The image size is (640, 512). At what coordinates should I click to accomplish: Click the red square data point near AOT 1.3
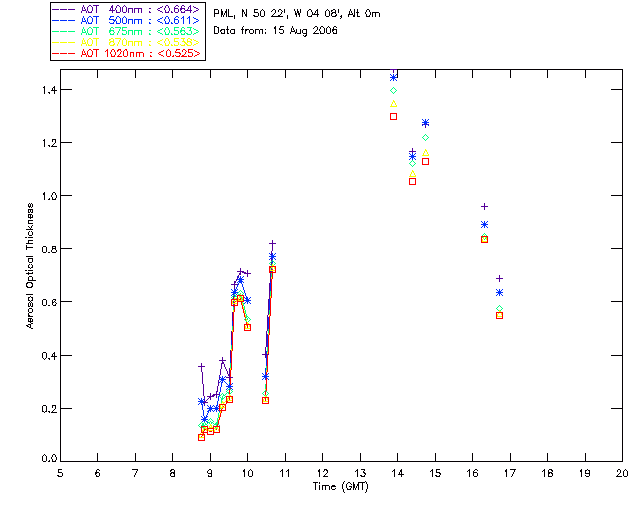tap(393, 117)
